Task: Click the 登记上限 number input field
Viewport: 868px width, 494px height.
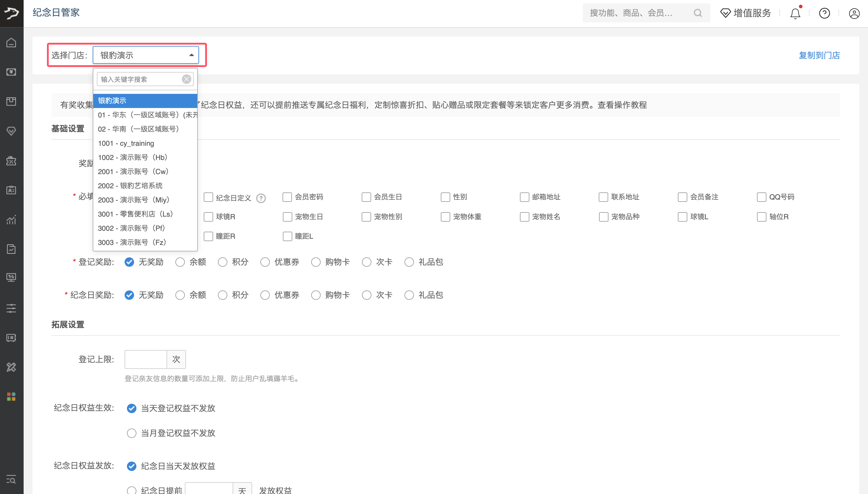Action: point(145,359)
